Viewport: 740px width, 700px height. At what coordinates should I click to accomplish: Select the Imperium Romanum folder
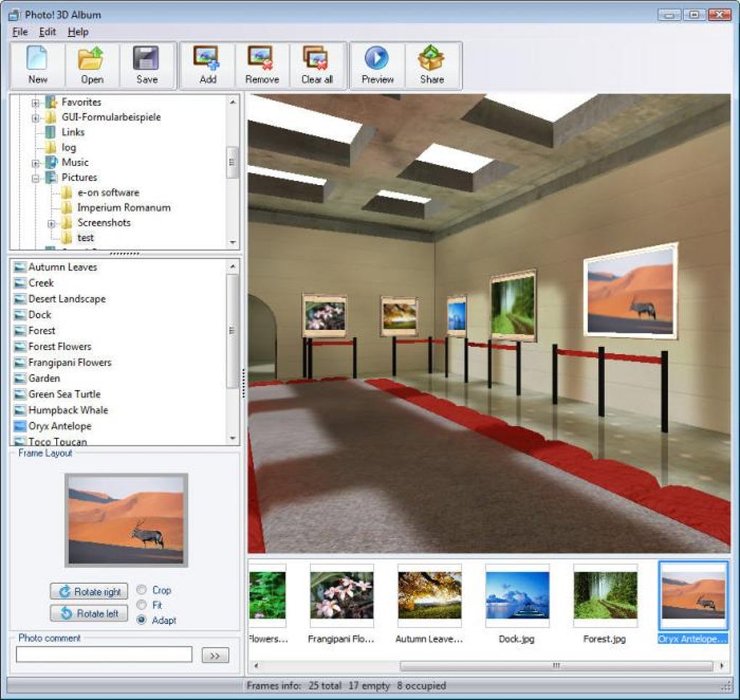coord(123,207)
